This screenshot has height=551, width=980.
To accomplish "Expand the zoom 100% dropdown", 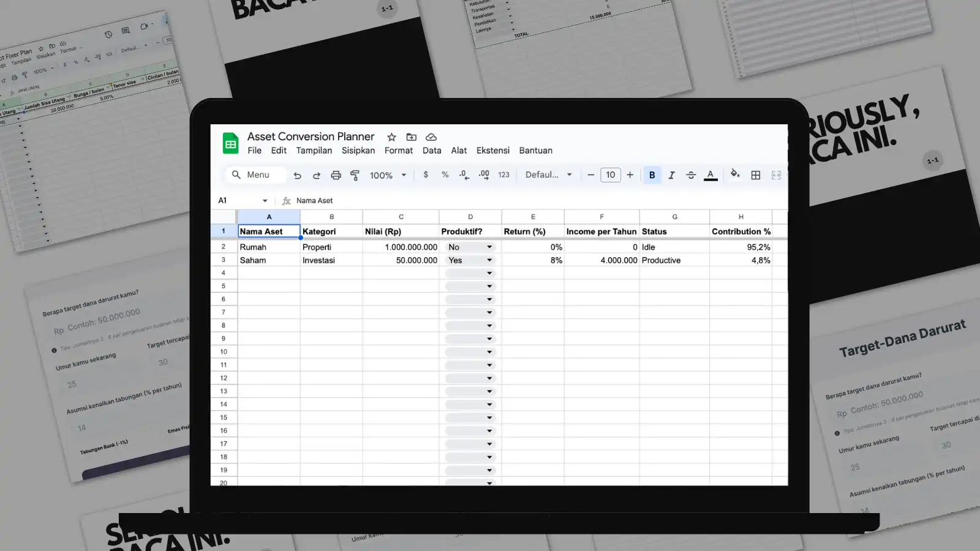I will 388,175.
